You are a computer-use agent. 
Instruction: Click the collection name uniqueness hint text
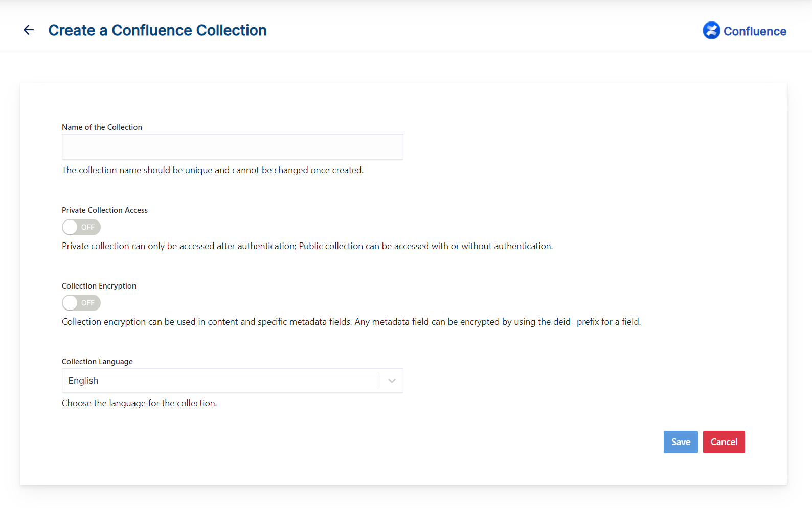213,170
